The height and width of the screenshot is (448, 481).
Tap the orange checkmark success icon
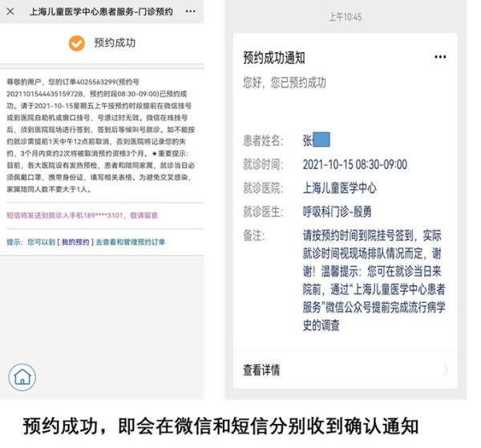click(77, 43)
